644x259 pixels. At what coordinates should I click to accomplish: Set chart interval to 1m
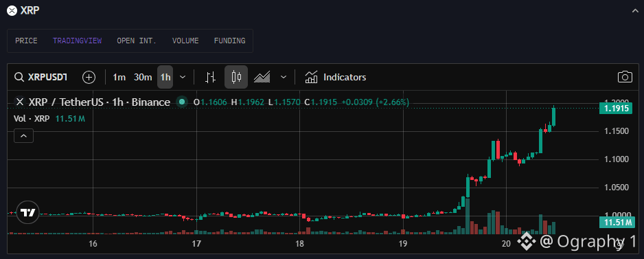coord(119,77)
